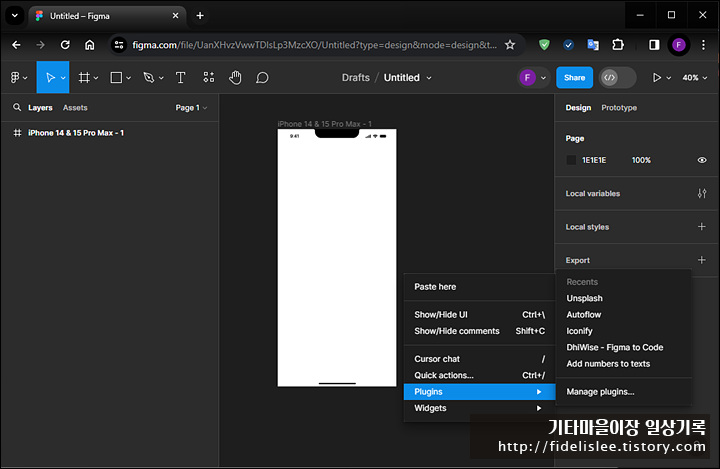Open the browser tab search dropdown
The image size is (720, 469).
click(15, 16)
